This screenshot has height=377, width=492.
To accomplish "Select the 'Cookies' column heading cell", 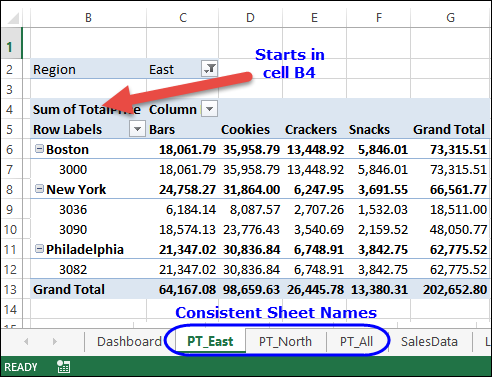I will (x=250, y=129).
